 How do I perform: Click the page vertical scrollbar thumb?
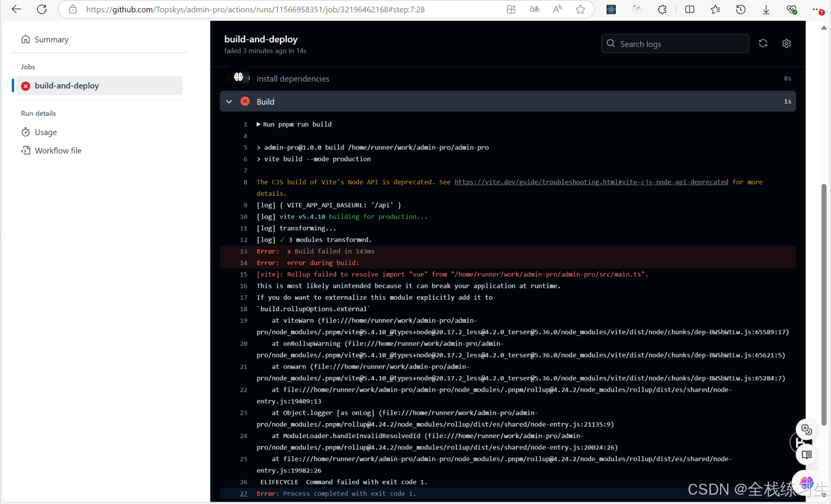click(x=824, y=305)
